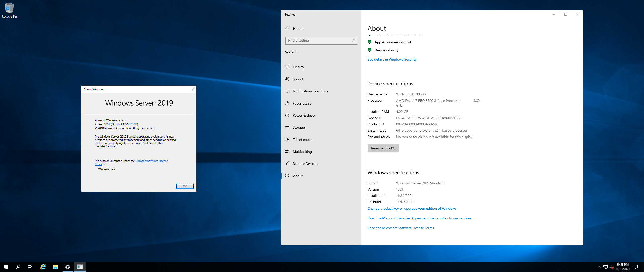This screenshot has width=644, height=272.
Task: Close the About Windows dialog
Action: point(193,89)
